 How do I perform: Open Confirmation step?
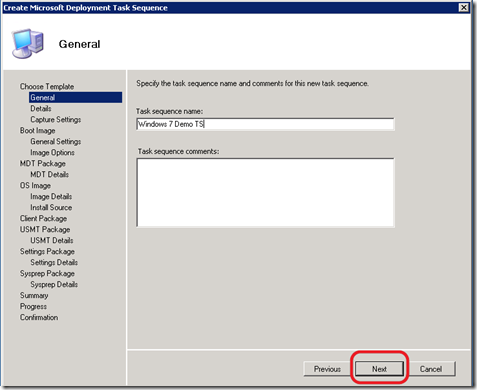tap(39, 317)
